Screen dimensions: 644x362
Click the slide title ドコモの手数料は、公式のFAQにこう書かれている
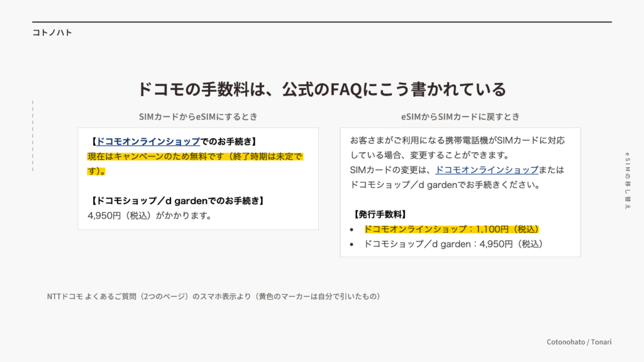(321, 89)
